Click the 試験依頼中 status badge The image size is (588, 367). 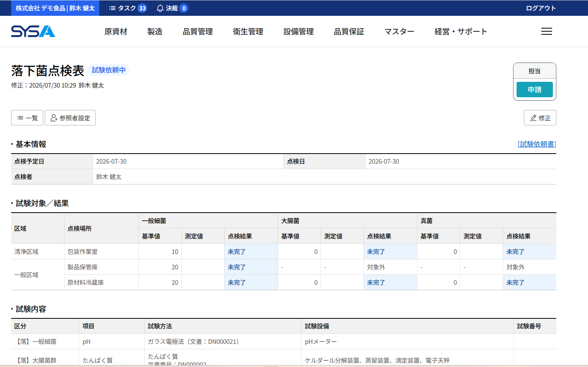coord(108,70)
